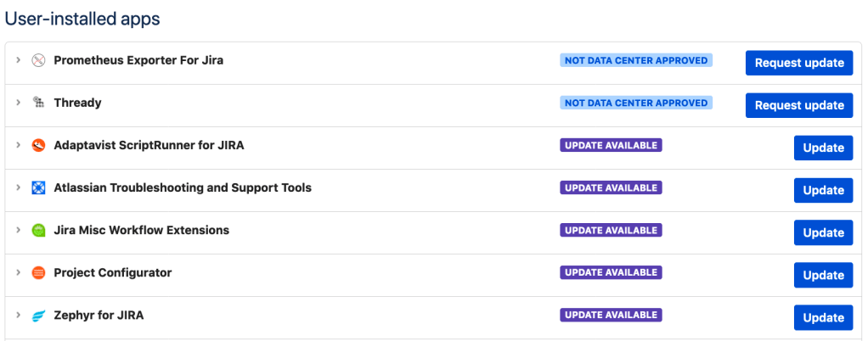Expand the Zephyr for JIRA row
This screenshot has height=341, width=868.
tap(18, 315)
